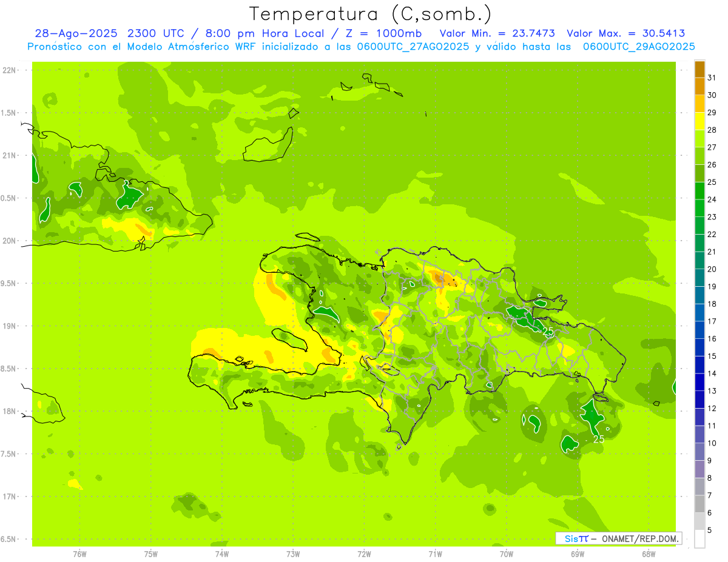Click the valid-until time "0600UTC_29AGO2025"
728x562 pixels.
pos(639,47)
